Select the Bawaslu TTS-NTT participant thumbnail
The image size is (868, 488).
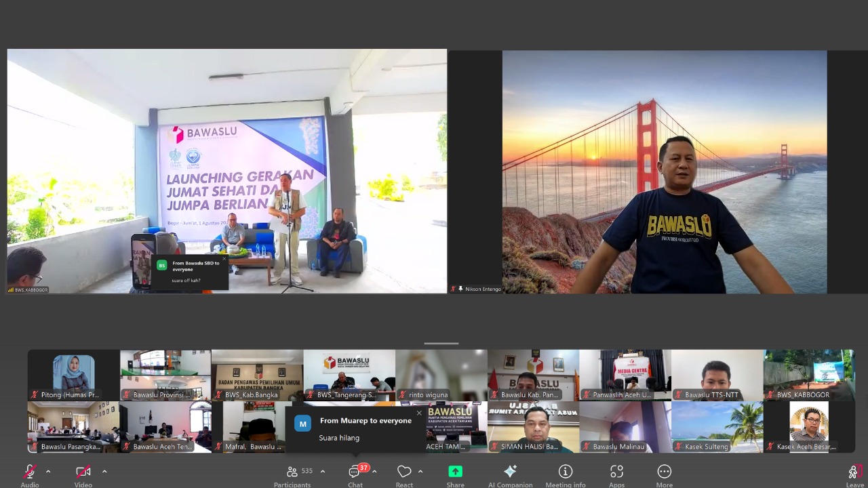(717, 375)
